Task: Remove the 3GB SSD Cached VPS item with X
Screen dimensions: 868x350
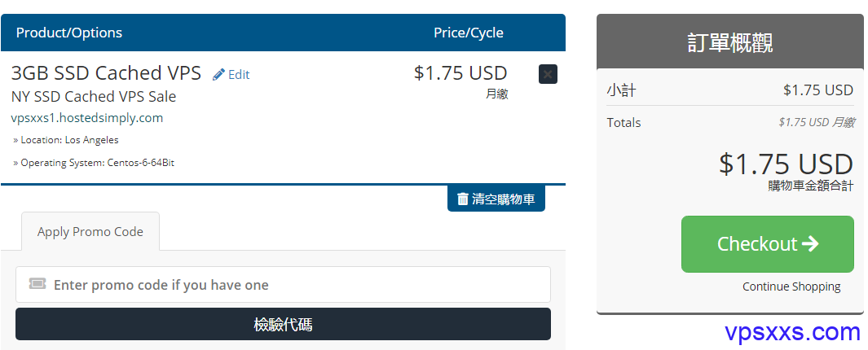Action: pyautogui.click(x=548, y=74)
